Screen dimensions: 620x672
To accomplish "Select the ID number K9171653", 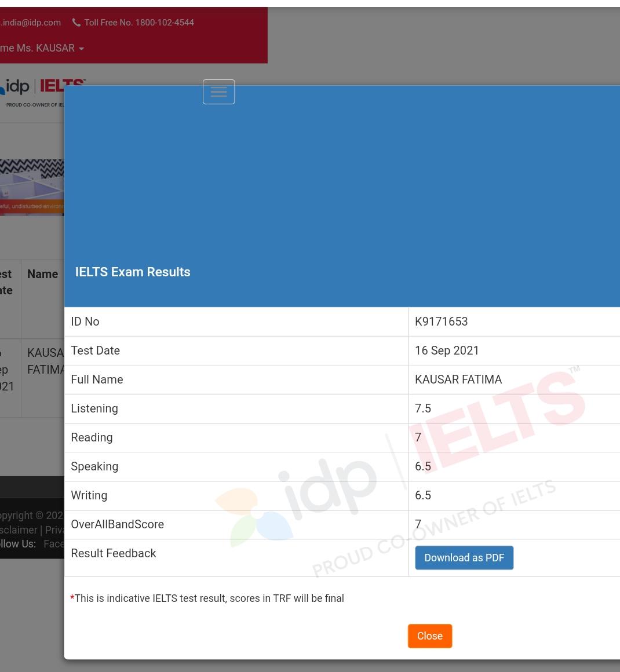I will (x=441, y=322).
